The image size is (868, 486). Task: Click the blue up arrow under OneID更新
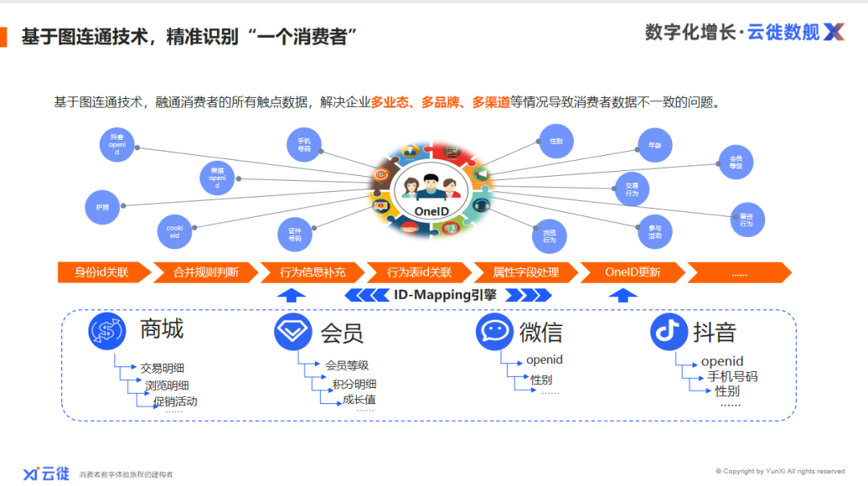pyautogui.click(x=623, y=295)
